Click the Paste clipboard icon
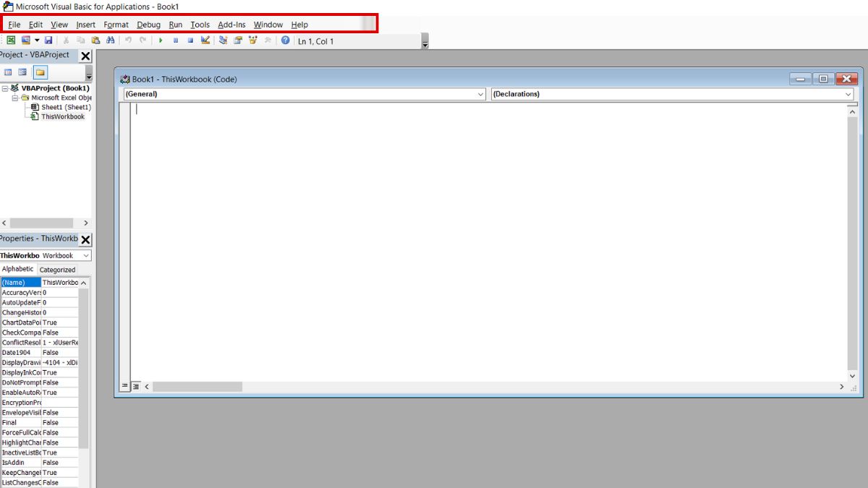 pos(95,40)
